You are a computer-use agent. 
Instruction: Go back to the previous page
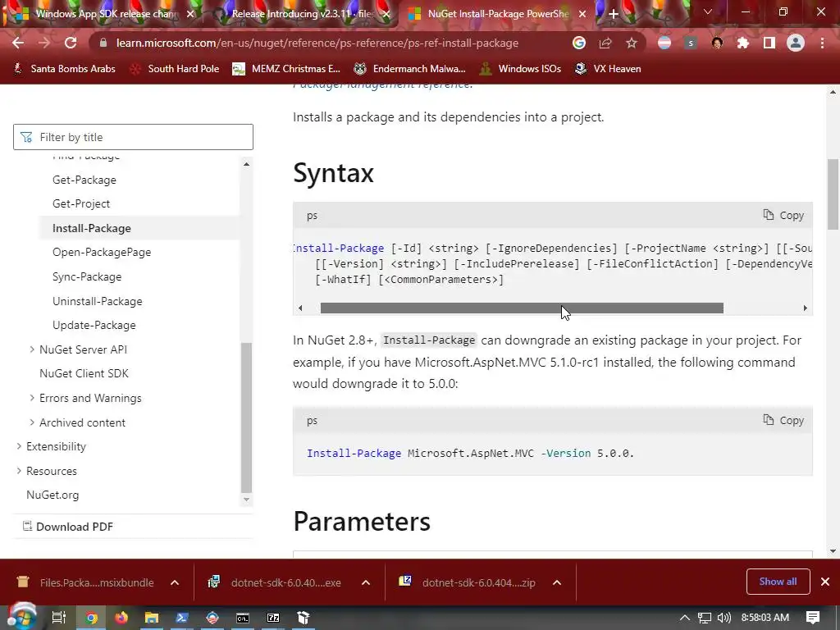pyautogui.click(x=18, y=43)
